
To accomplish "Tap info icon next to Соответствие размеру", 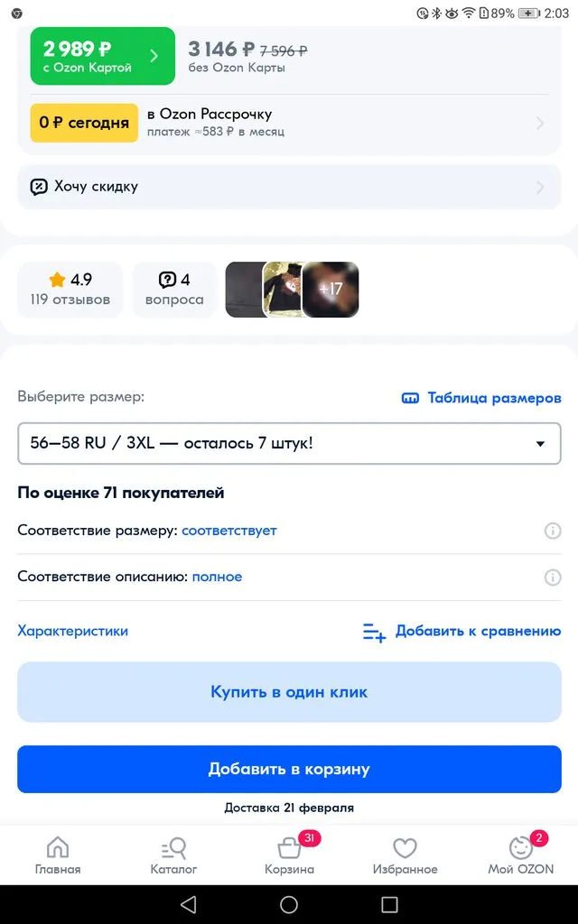I will [553, 531].
